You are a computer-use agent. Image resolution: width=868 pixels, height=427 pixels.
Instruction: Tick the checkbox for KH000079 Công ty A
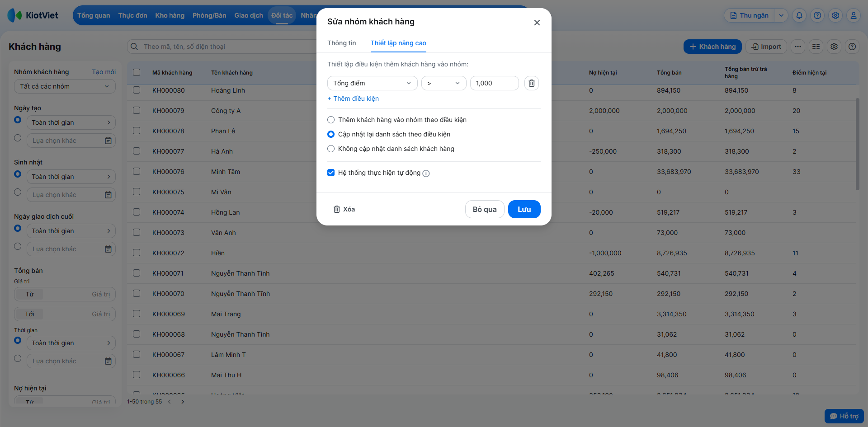(x=137, y=110)
